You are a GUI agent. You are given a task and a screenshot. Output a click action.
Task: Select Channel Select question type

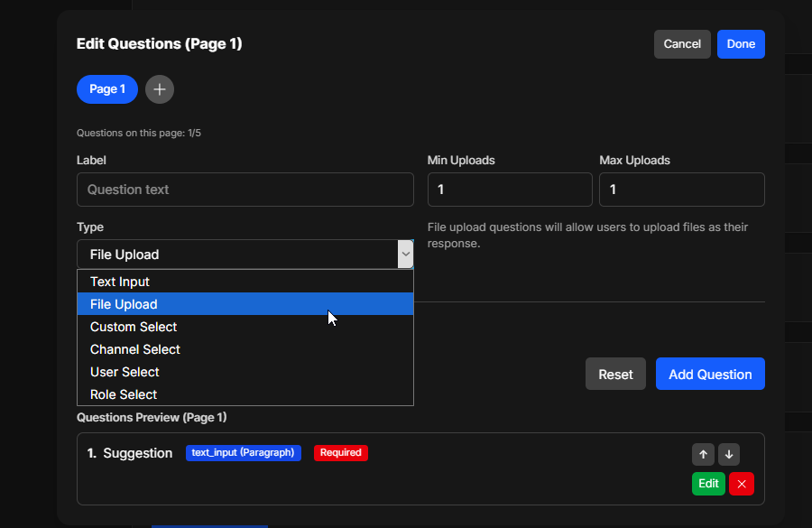[135, 349]
